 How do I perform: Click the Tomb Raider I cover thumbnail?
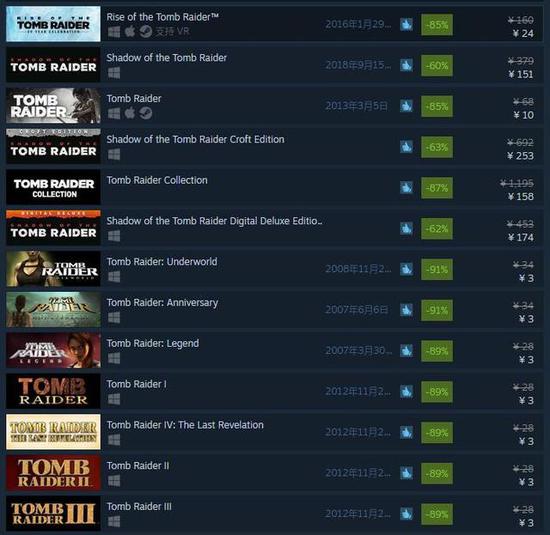point(53,391)
